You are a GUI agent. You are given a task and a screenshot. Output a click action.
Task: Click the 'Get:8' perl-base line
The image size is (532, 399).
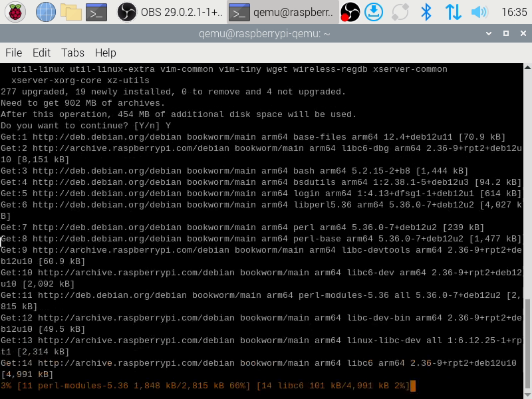[x=261, y=239]
